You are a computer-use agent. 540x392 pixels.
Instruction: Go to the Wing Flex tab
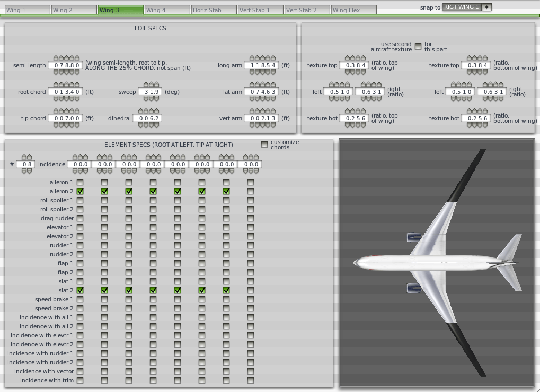(x=353, y=10)
